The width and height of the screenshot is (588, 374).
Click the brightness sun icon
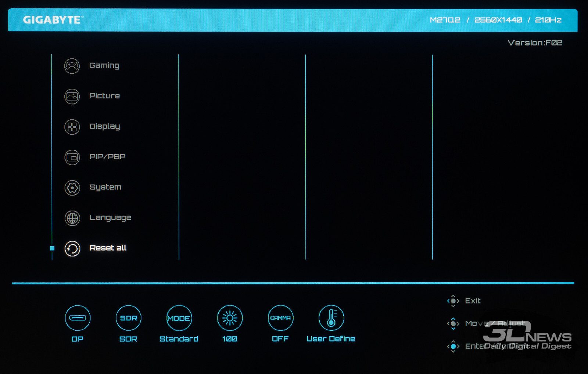230,318
